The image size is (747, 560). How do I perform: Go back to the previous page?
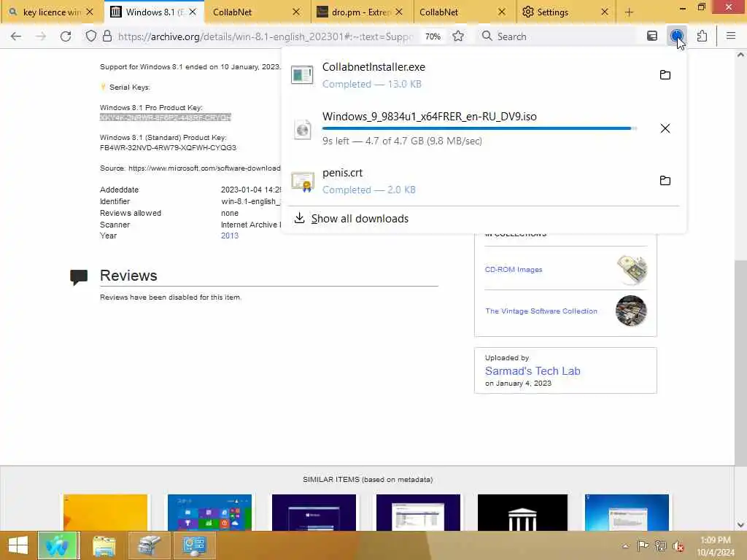(x=16, y=36)
